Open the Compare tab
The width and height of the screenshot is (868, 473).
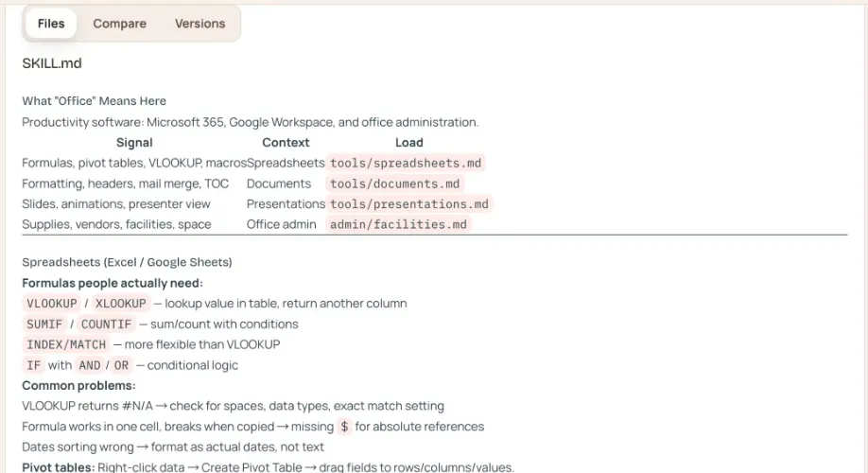coord(119,24)
